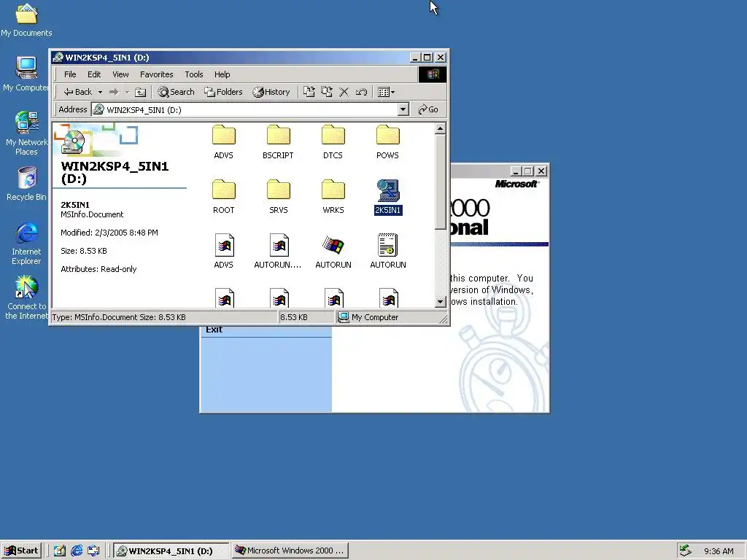
Task: Launch Internet Explorer from quick launch
Action: pyautogui.click(x=76, y=551)
